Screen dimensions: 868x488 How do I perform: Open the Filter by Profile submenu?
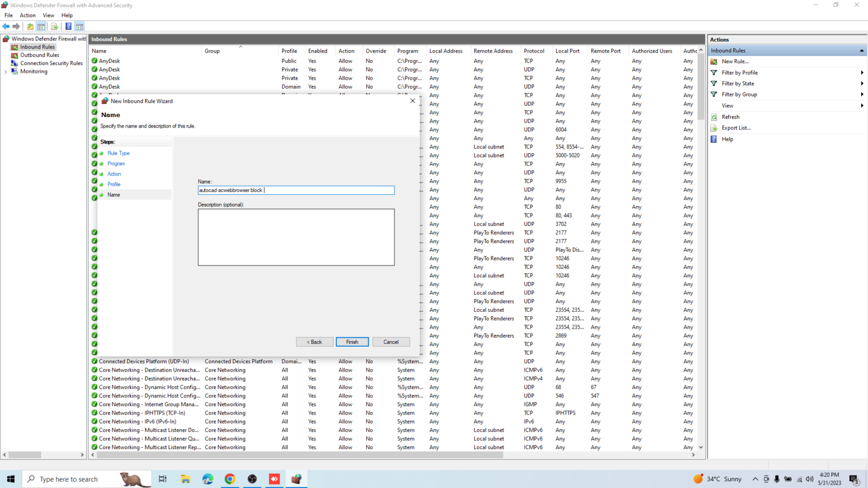coord(739,73)
